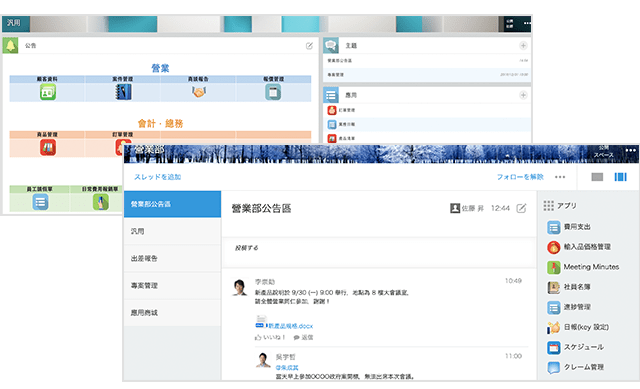Open thread options beside フォローを解除
Viewport: 640px width, 389px height.
(x=560, y=177)
